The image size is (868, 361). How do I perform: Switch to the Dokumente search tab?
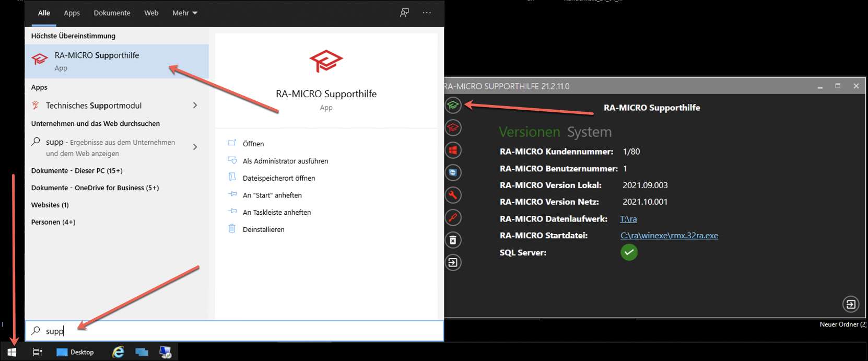112,13
